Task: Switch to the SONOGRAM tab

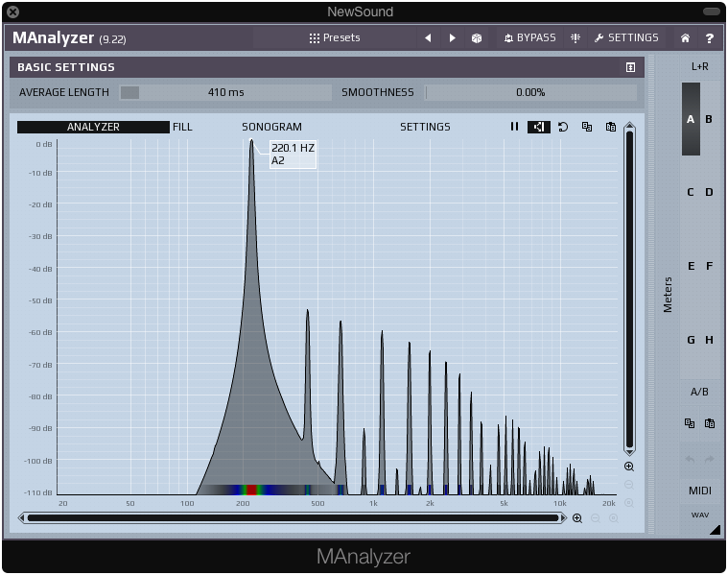Action: [271, 127]
